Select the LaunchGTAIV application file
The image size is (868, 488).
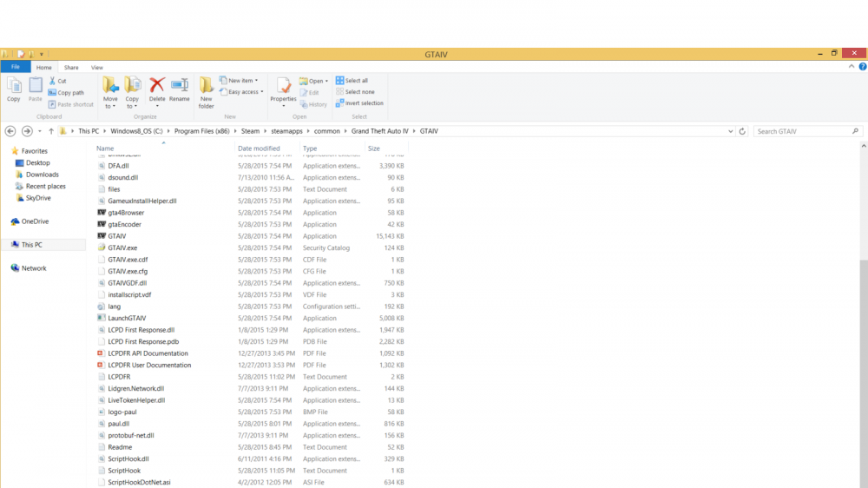(x=127, y=318)
